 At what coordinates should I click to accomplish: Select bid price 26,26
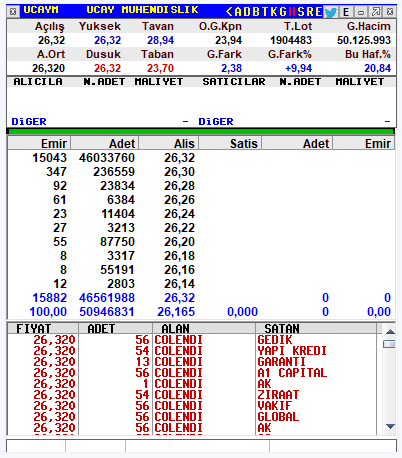pyautogui.click(x=179, y=200)
